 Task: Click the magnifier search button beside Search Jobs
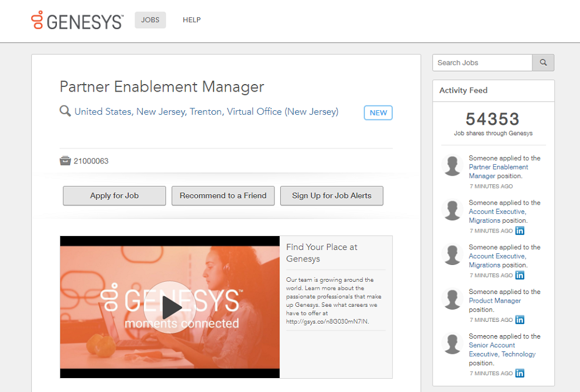pyautogui.click(x=543, y=63)
